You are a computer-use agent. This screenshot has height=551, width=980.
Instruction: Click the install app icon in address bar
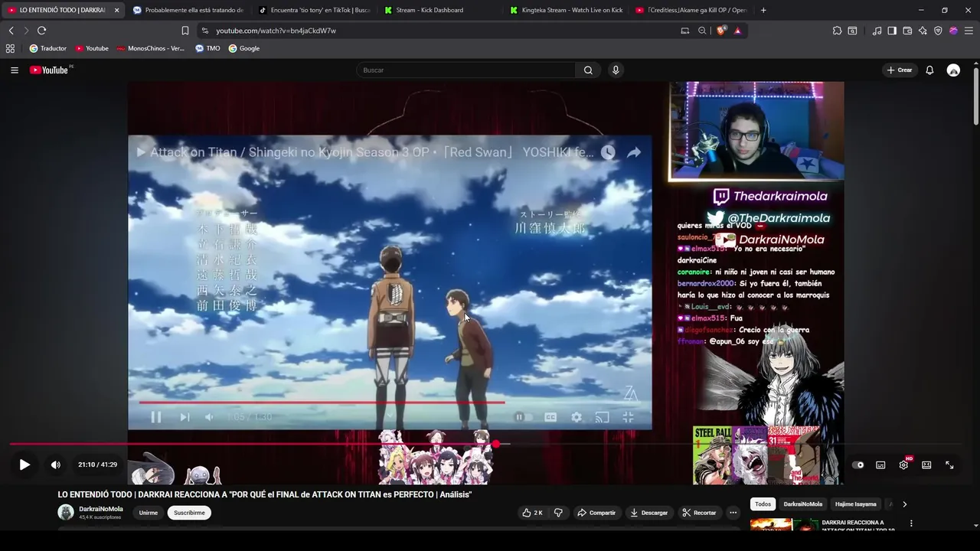685,31
